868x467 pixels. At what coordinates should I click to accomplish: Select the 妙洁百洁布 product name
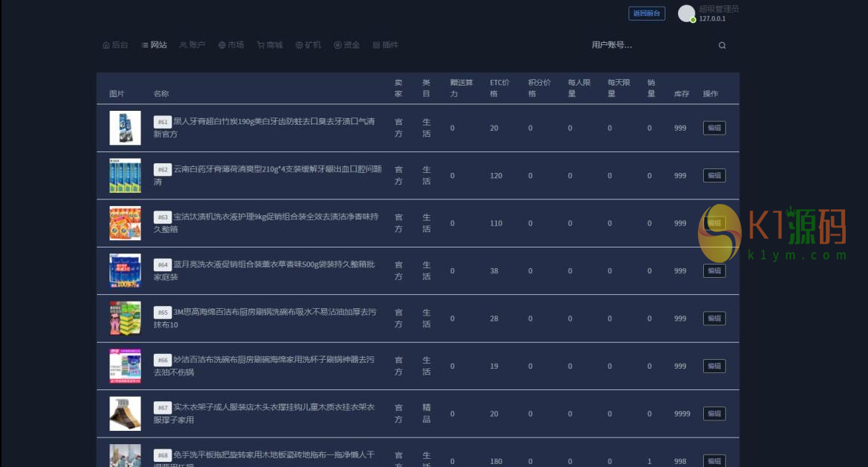click(264, 365)
